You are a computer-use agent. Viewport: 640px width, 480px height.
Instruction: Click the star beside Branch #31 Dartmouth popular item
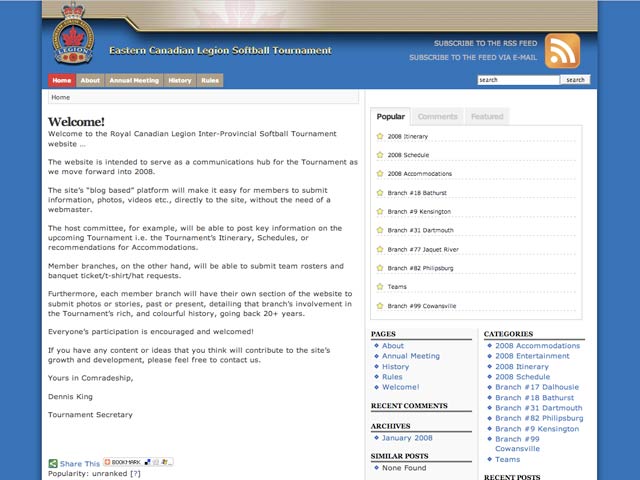point(380,230)
